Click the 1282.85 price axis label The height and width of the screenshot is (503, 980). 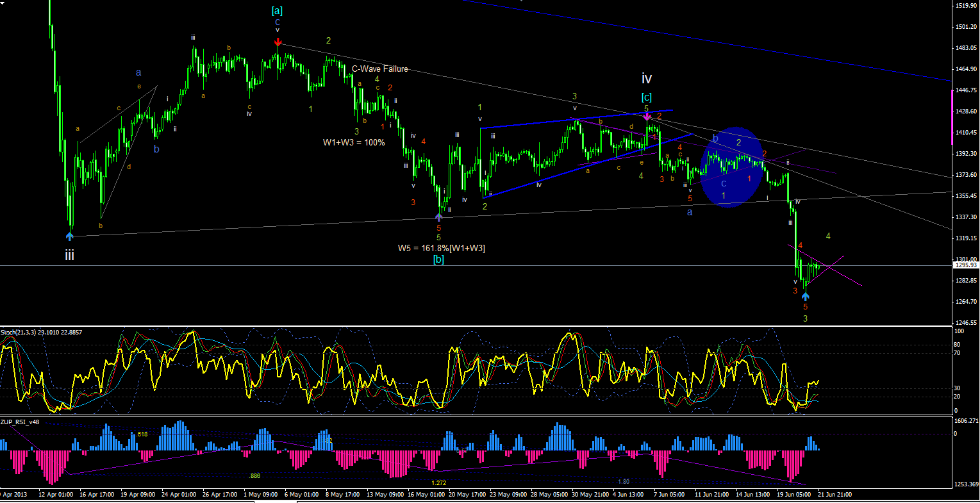click(966, 281)
